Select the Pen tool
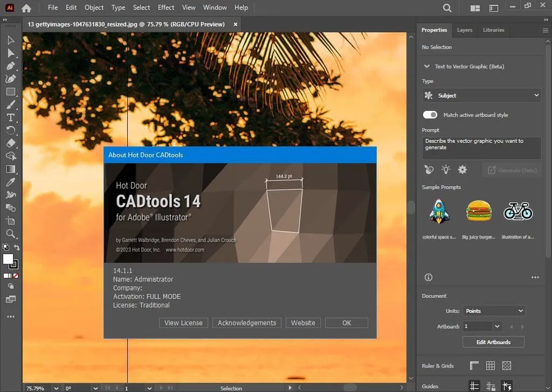This screenshot has width=552, height=392. [x=11, y=66]
